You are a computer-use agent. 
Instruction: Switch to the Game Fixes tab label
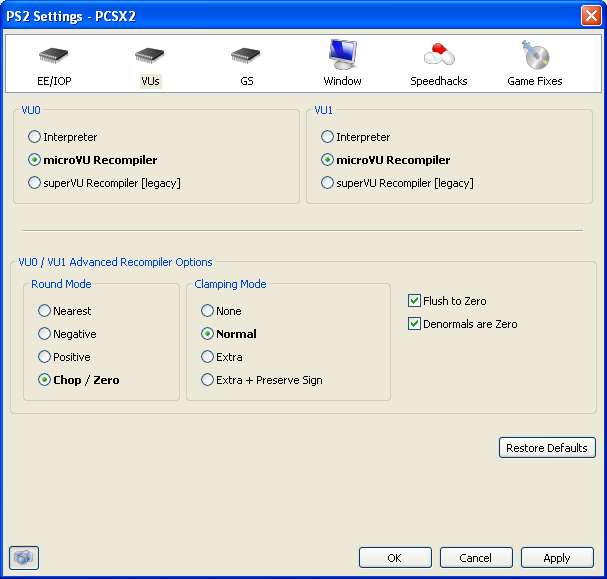[535, 81]
